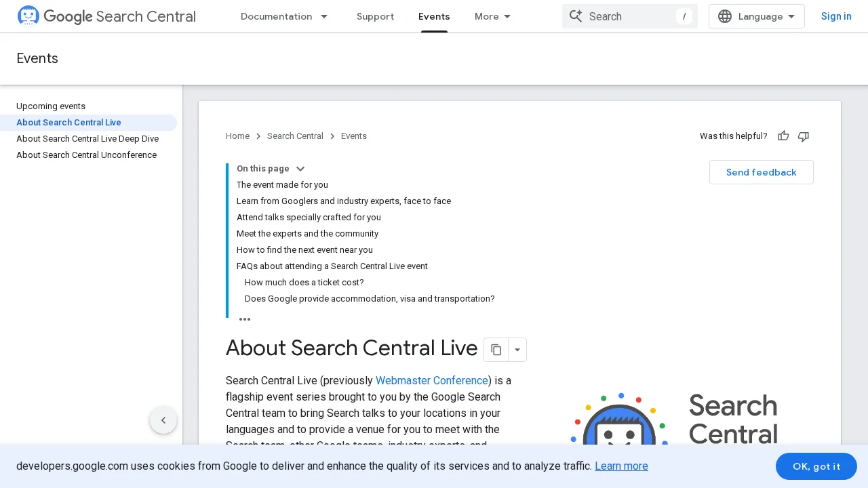Screen dimensions: 868x488
Task: Click the Google Search Central logo
Action: click(x=106, y=16)
